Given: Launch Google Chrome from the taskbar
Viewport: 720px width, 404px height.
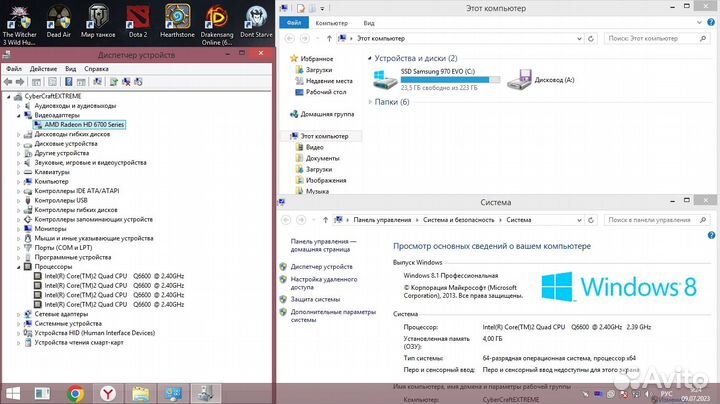Looking at the screenshot, I should 76,393.
